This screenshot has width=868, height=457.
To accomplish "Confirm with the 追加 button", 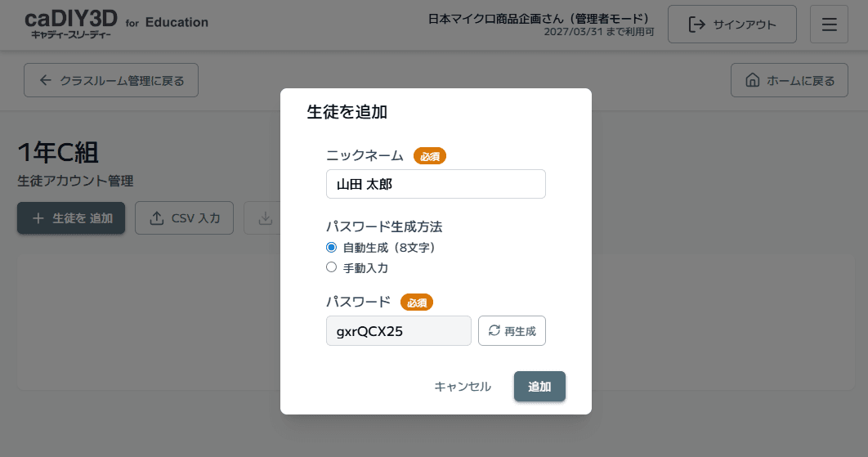I will (539, 386).
